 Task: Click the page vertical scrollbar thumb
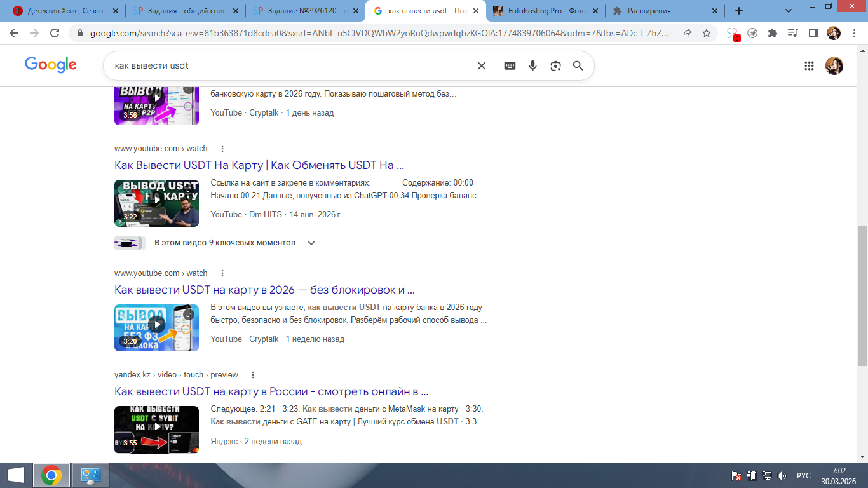[x=862, y=295]
